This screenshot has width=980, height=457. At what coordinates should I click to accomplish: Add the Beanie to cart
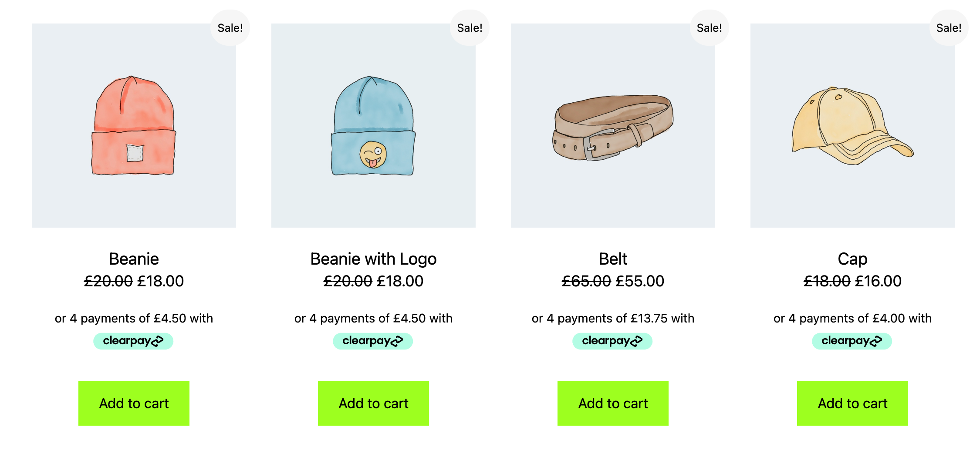click(134, 403)
